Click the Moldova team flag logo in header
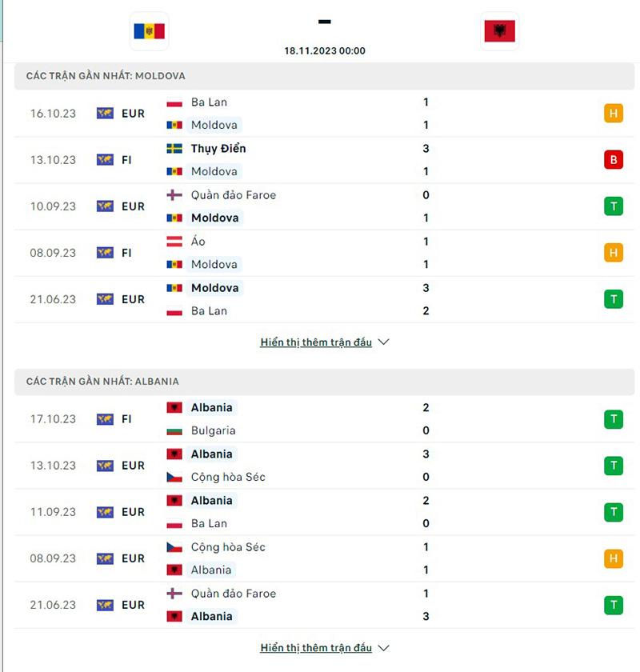 tap(149, 31)
